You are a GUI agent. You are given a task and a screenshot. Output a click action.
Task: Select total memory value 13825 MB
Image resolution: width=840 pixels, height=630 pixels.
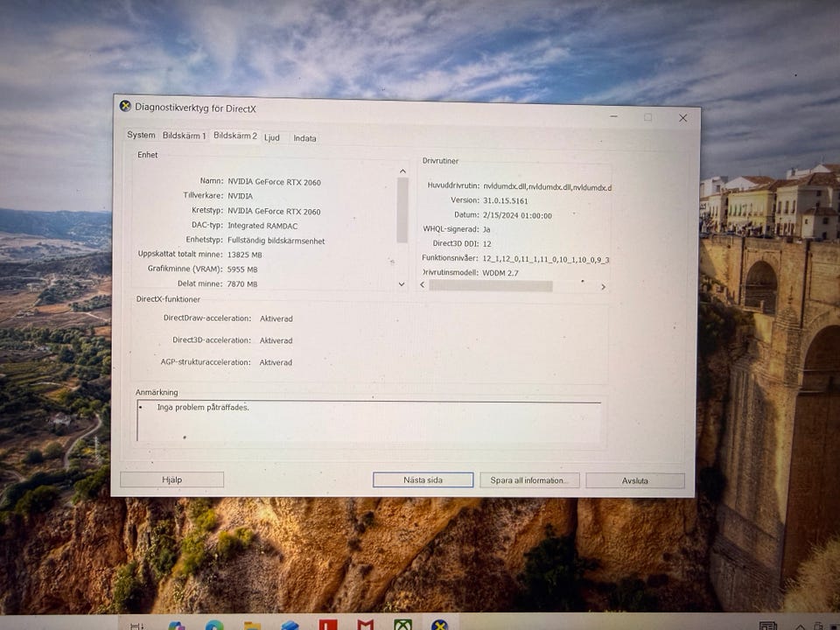(x=245, y=255)
